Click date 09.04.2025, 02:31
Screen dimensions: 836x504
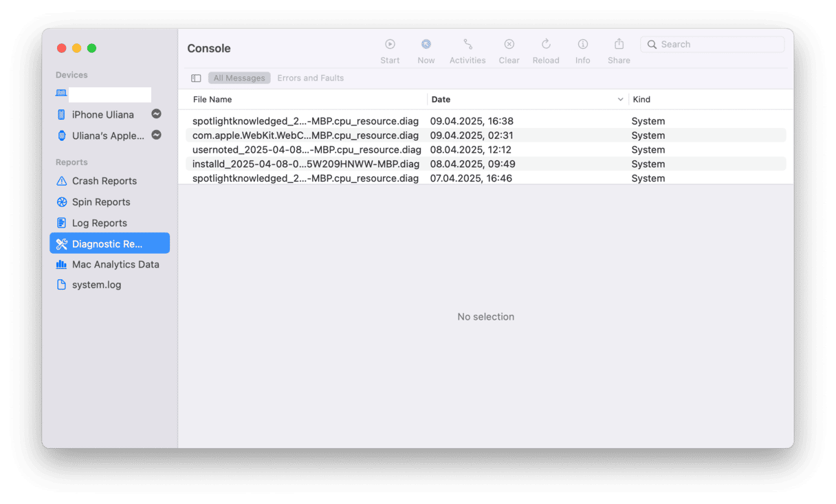coord(472,135)
